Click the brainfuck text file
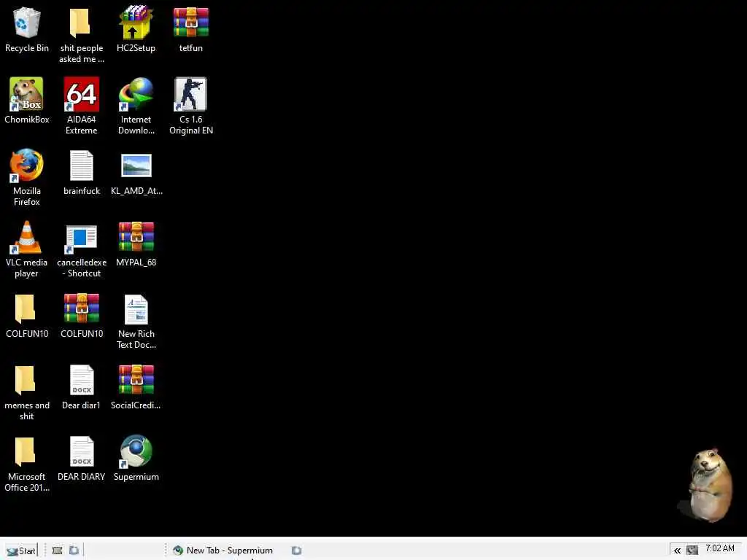Screen dimensions: 747x560 pyautogui.click(x=82, y=166)
